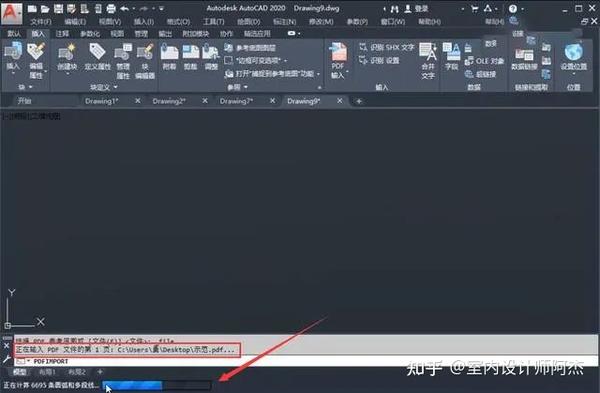
Task: Click the Save quick-access icon
Action: tap(58, 8)
